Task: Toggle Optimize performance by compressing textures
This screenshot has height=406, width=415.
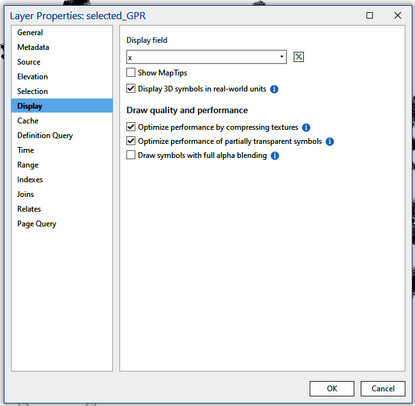Action: click(x=131, y=127)
